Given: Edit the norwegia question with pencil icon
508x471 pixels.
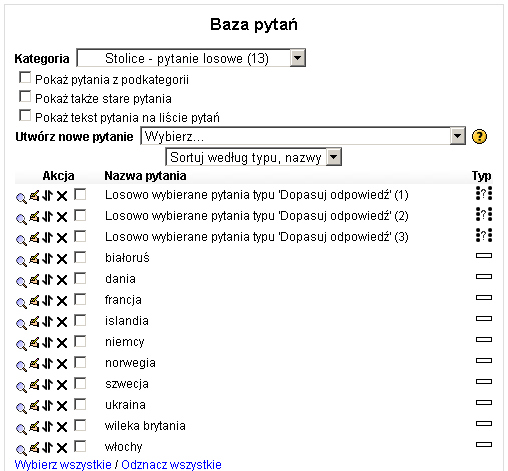Looking at the screenshot, I should click(x=34, y=363).
